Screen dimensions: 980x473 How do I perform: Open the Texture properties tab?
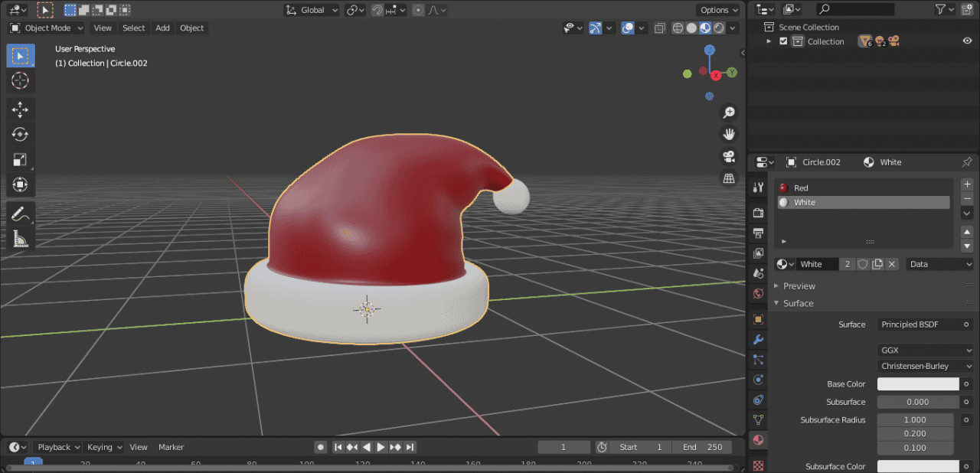pyautogui.click(x=758, y=465)
